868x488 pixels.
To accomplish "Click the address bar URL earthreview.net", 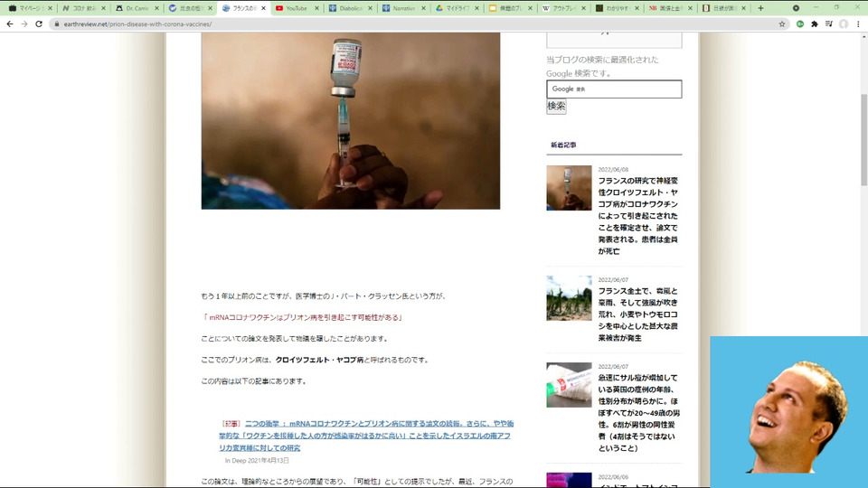I will (x=137, y=24).
